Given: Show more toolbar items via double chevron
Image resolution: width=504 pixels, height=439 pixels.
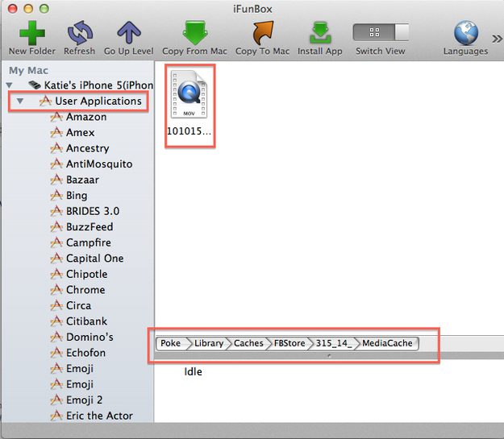Looking at the screenshot, I should tap(497, 39).
